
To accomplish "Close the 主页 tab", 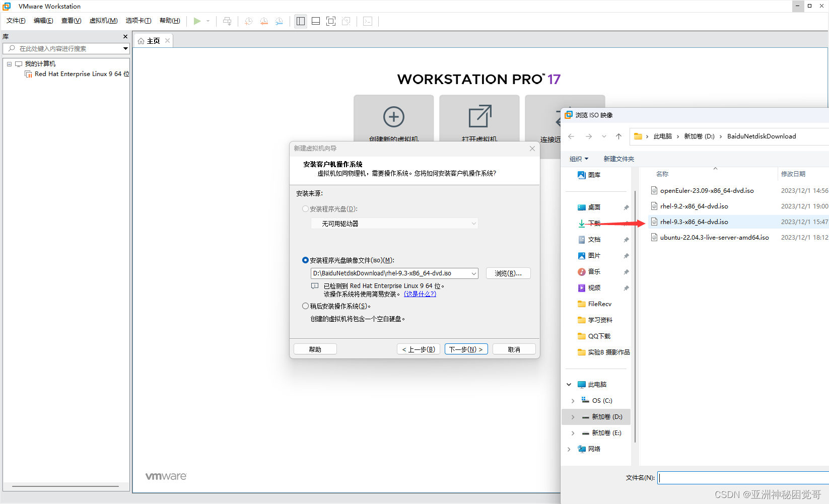I will coord(168,41).
